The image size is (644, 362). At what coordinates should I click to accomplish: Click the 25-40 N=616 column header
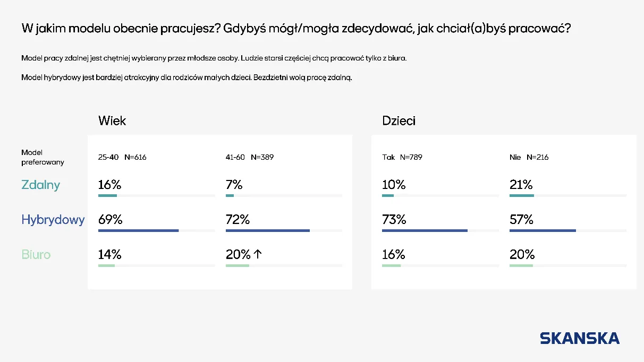(122, 157)
